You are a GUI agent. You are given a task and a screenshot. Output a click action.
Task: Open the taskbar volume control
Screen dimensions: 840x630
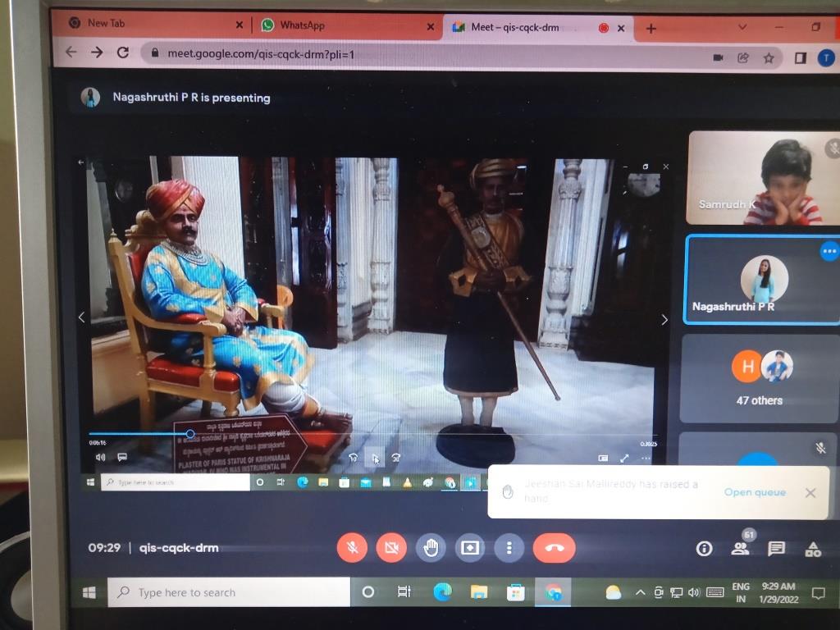click(694, 592)
